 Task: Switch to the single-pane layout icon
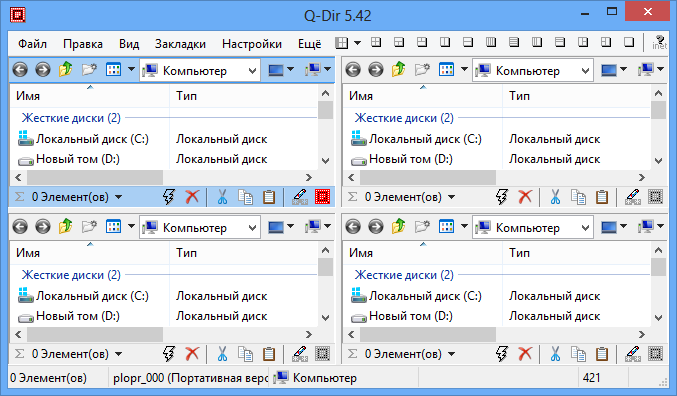(x=629, y=42)
